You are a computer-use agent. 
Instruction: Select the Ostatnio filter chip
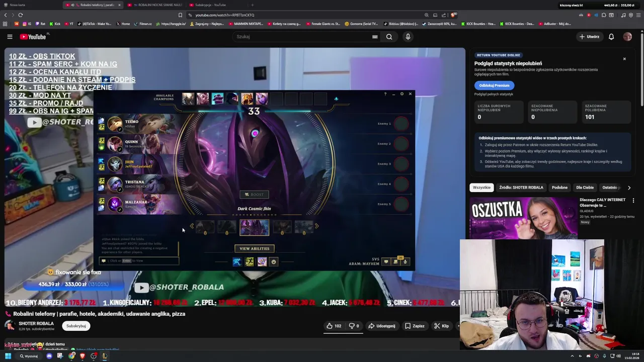click(x=610, y=188)
